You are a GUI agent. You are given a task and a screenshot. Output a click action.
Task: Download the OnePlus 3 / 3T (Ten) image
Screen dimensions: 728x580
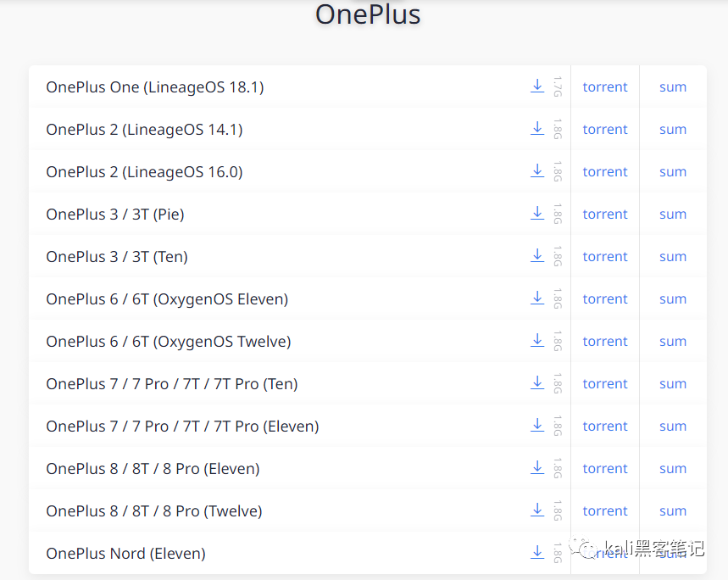click(537, 255)
